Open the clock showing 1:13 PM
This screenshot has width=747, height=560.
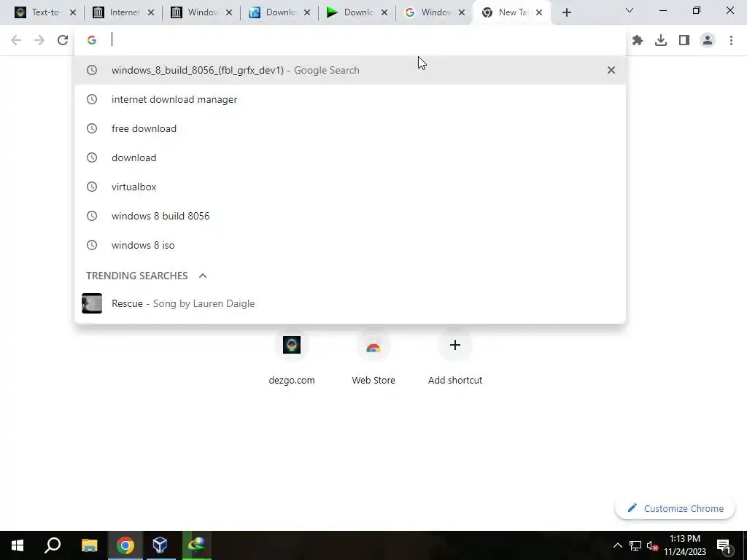pos(685,545)
